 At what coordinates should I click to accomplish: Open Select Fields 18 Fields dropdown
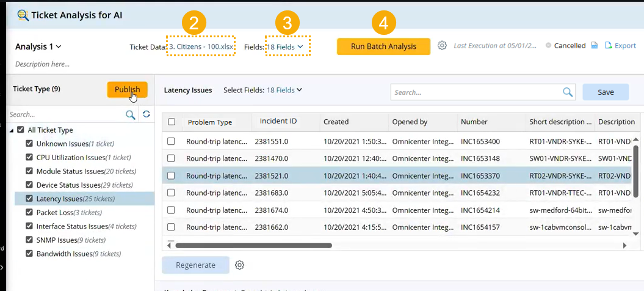click(x=284, y=90)
